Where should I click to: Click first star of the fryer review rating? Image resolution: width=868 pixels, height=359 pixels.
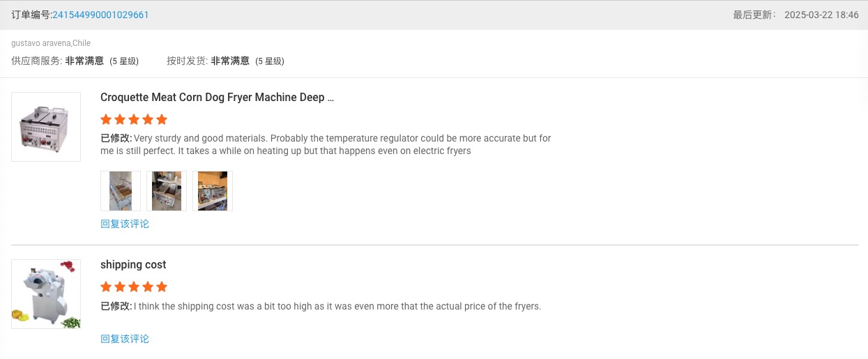(x=106, y=119)
